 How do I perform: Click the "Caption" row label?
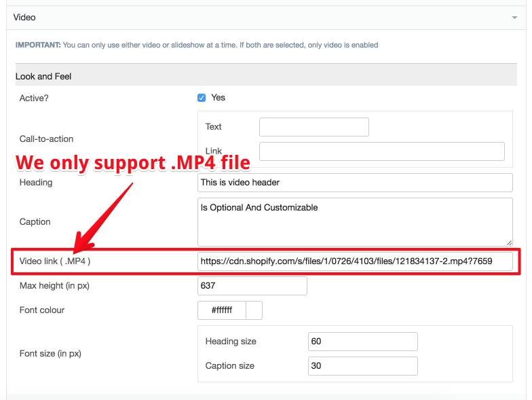(35, 221)
